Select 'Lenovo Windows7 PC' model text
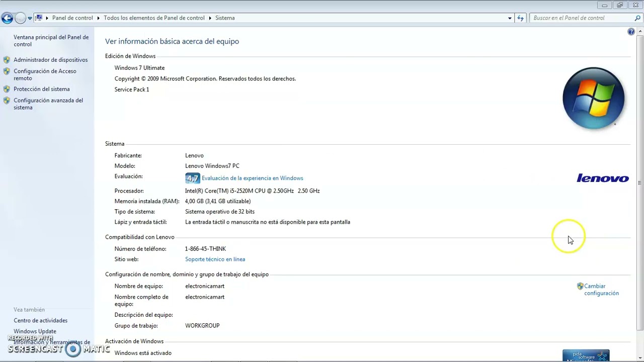Viewport: 644px width, 362px height. [x=212, y=166]
